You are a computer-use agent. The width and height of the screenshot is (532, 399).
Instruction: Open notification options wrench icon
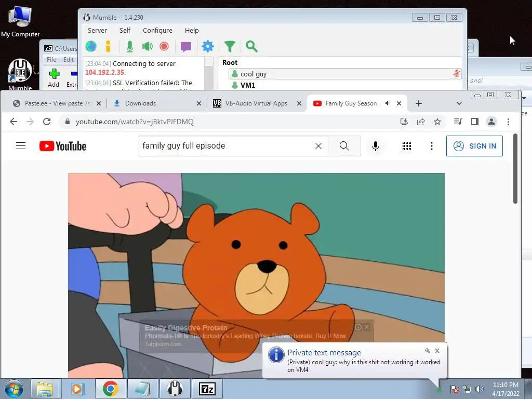pyautogui.click(x=427, y=351)
